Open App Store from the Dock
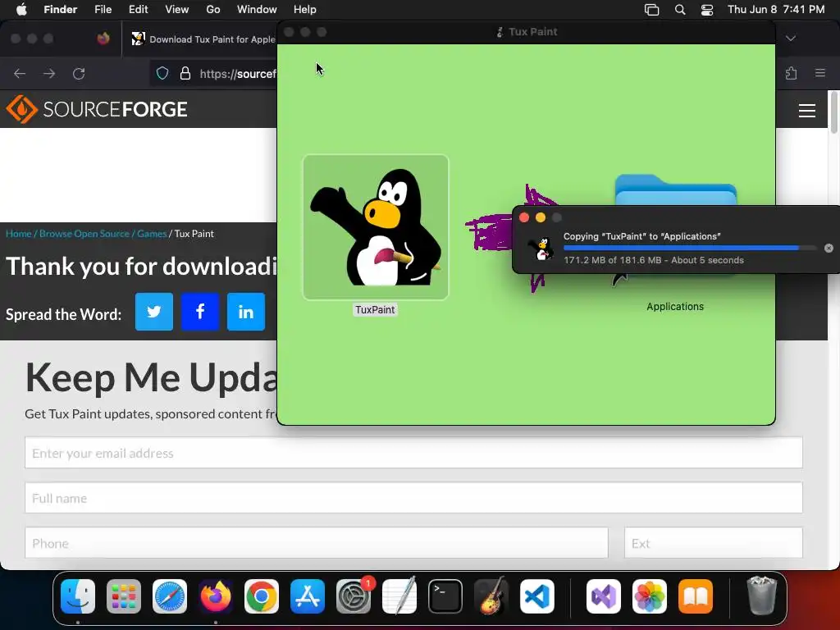 pyautogui.click(x=308, y=596)
